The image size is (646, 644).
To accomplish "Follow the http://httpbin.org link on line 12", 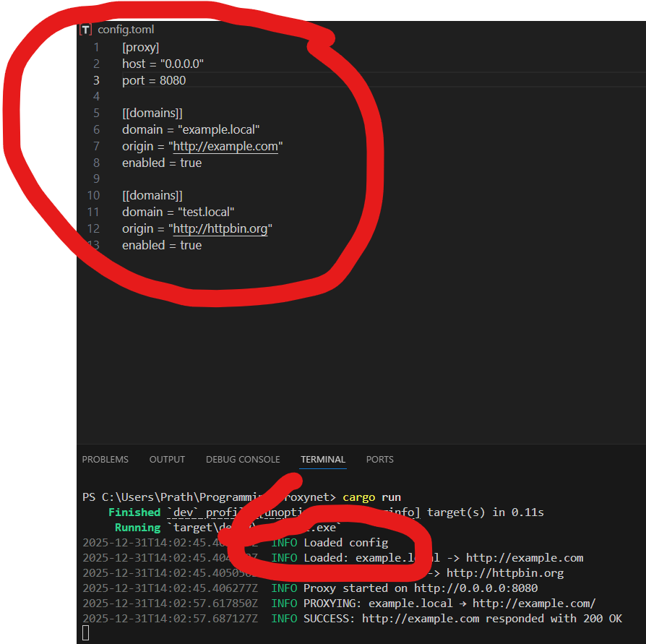I will (x=220, y=228).
